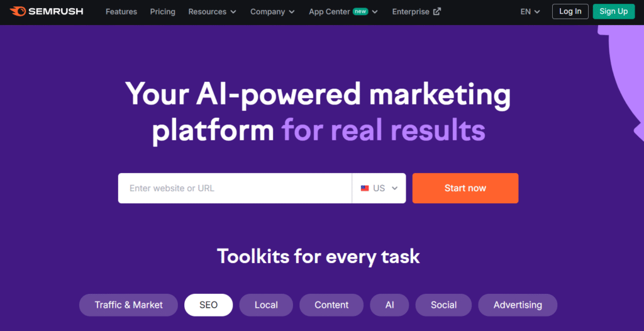Open the App Center dropdown
The width and height of the screenshot is (644, 331).
click(343, 11)
